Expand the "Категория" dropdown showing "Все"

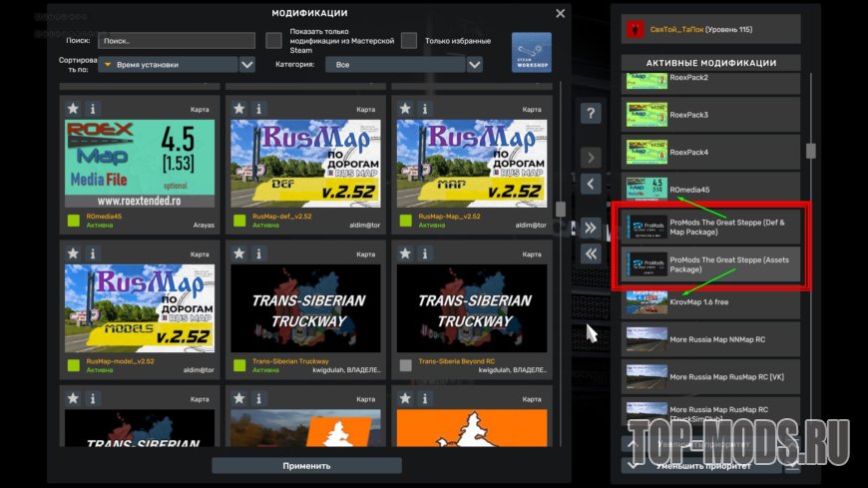(x=397, y=65)
